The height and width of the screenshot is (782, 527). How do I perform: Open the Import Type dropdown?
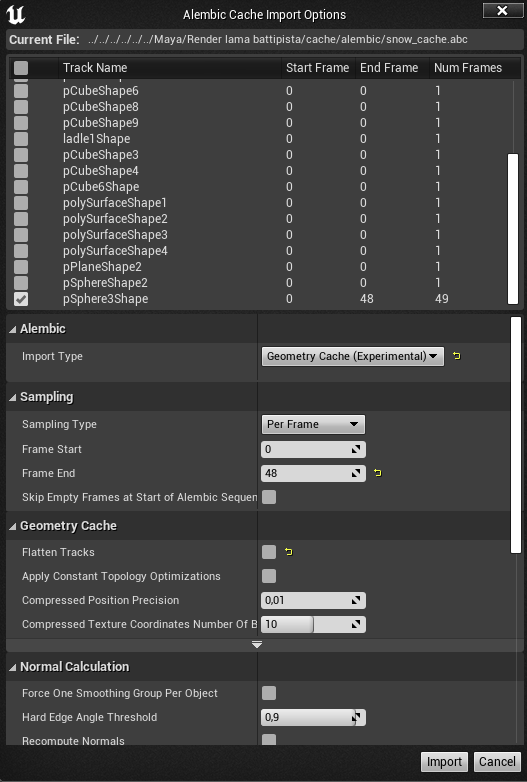pyautogui.click(x=352, y=356)
